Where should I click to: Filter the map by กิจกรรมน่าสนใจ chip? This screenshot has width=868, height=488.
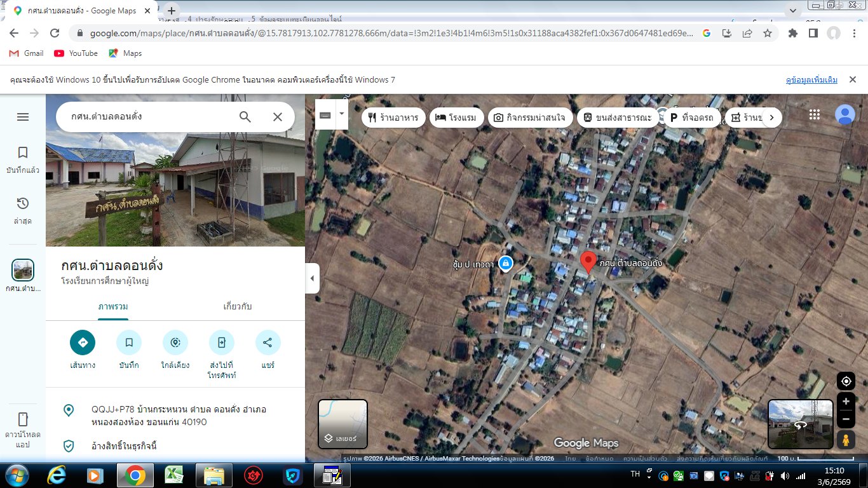point(531,118)
